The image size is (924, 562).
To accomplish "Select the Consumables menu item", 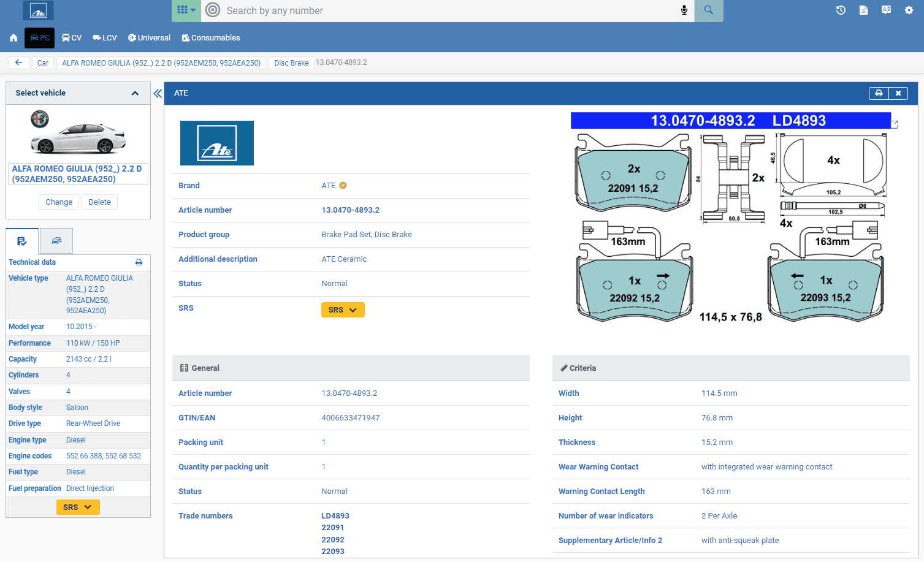I will 211,38.
